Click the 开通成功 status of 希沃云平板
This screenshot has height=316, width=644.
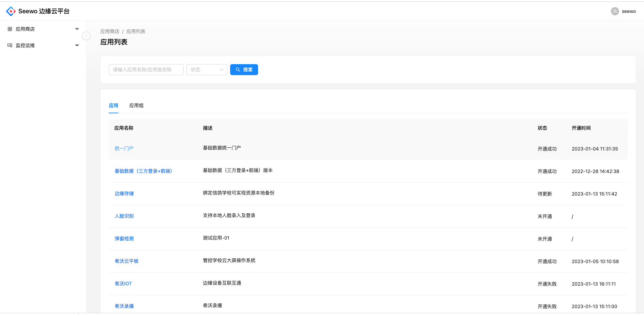coord(547,261)
